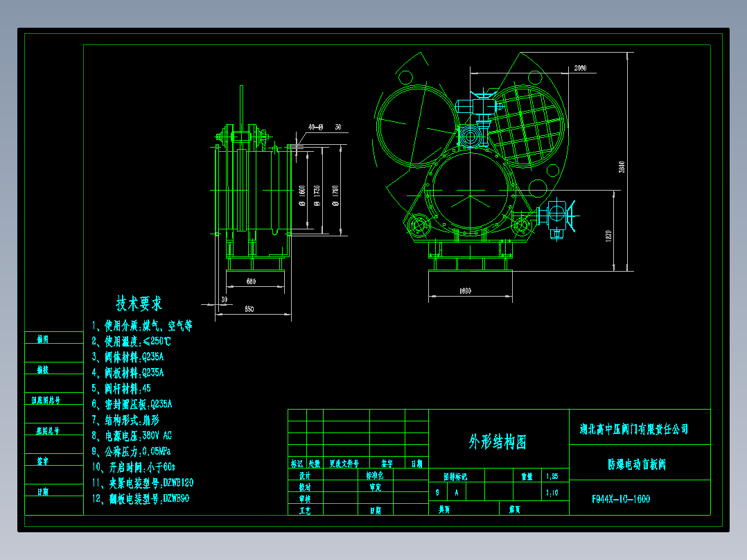Click the '重量' title block cell
The height and width of the screenshot is (560, 747).
pyautogui.click(x=527, y=476)
